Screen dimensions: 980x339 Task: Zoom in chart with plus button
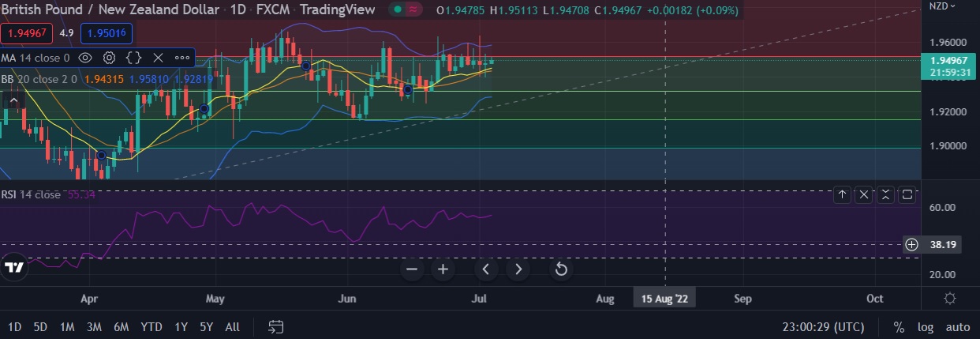(443, 269)
